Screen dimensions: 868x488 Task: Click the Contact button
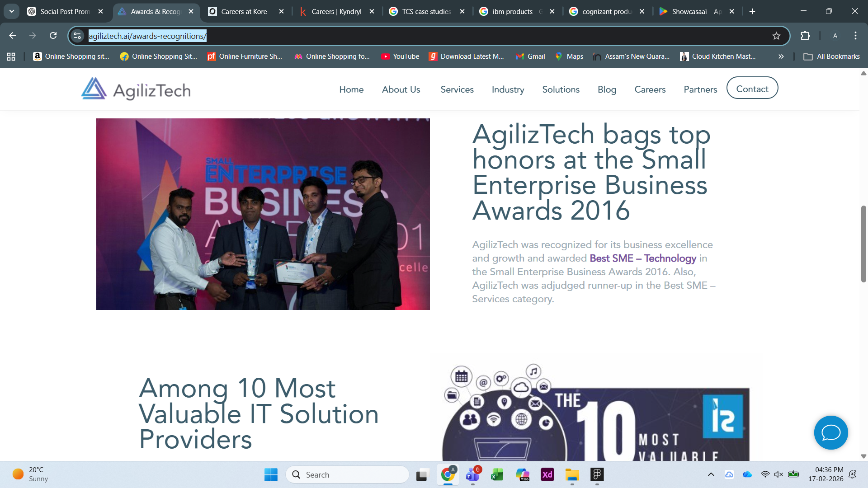[752, 89]
